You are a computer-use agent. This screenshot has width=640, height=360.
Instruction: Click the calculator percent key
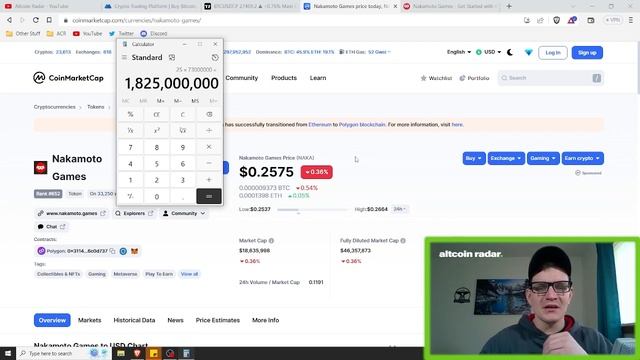pos(130,114)
